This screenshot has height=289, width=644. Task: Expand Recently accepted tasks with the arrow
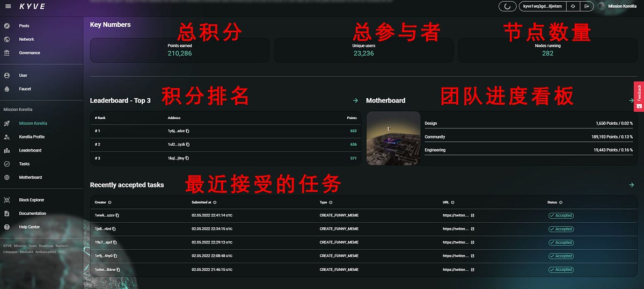click(632, 185)
